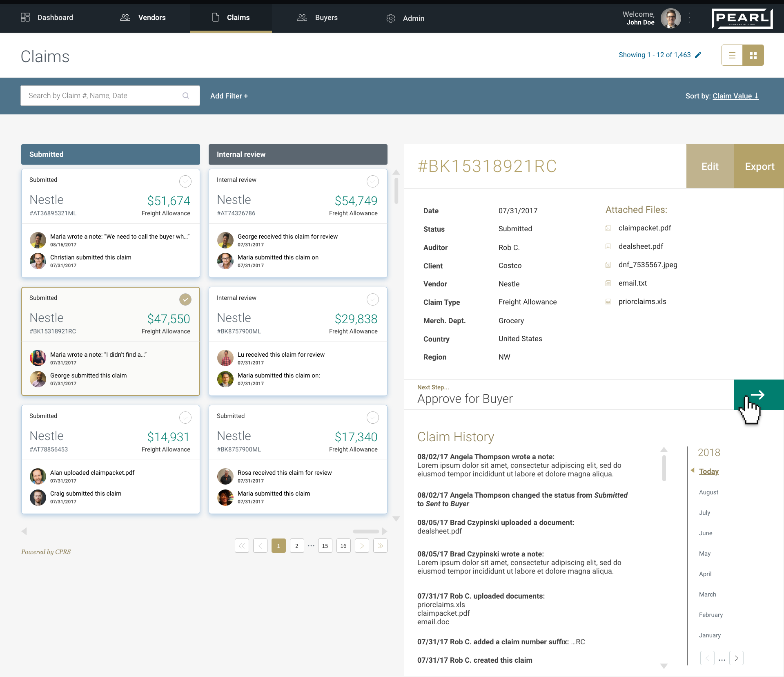Open dealsheet.pdf attachment
784x677 pixels.
(x=641, y=246)
